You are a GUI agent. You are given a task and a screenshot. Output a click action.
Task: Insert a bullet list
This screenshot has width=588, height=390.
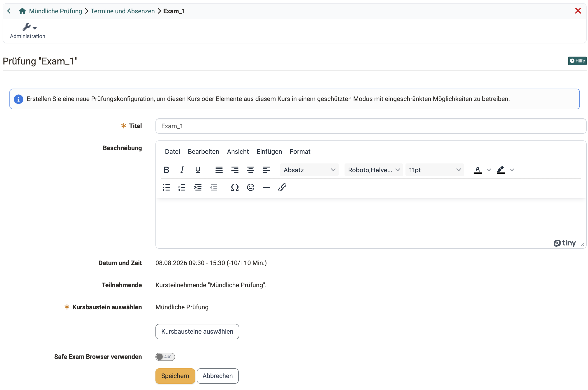pyautogui.click(x=166, y=187)
